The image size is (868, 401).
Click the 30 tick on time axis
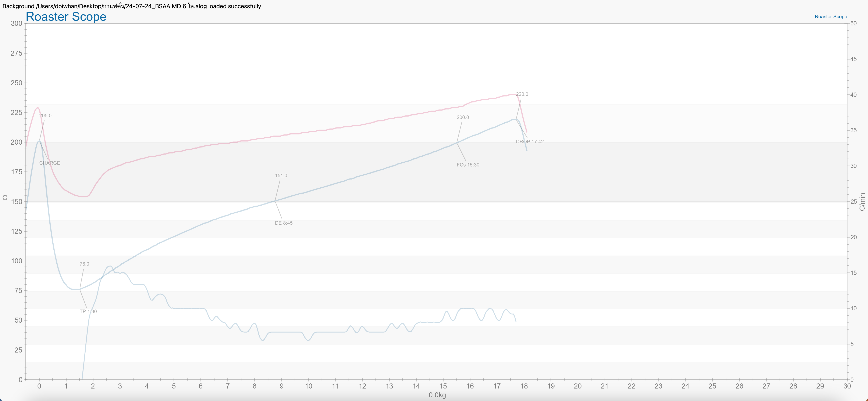(x=847, y=386)
